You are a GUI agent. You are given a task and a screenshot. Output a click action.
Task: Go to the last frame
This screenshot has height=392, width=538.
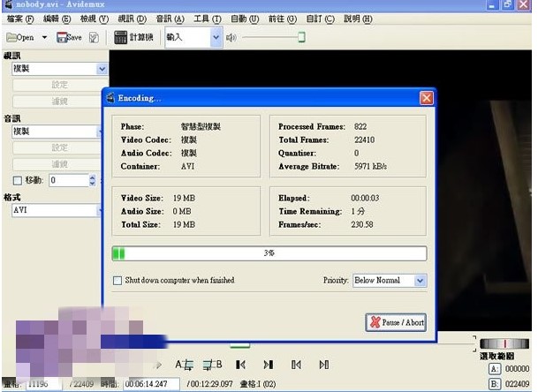324,364
